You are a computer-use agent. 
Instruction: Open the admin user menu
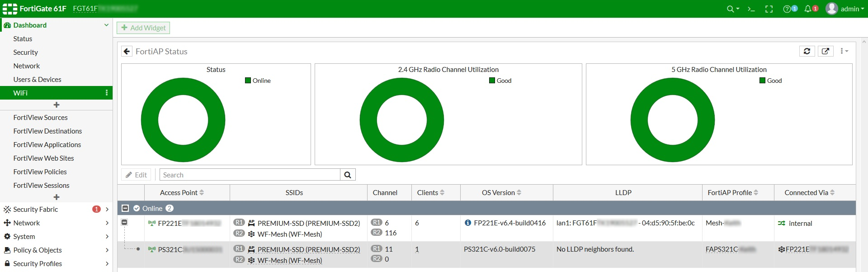point(844,9)
